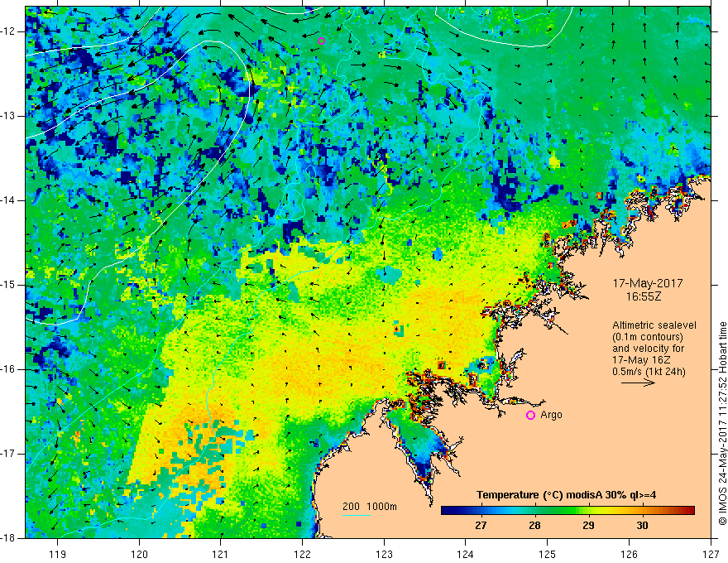Click the cyan 200m isobath legend line
This screenshot has height=563, width=728.
coord(357,515)
